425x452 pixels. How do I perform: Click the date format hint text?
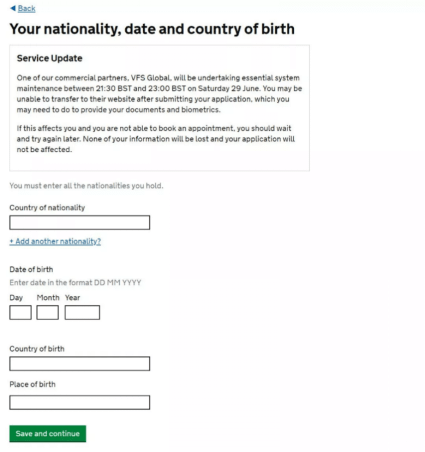coord(75,283)
